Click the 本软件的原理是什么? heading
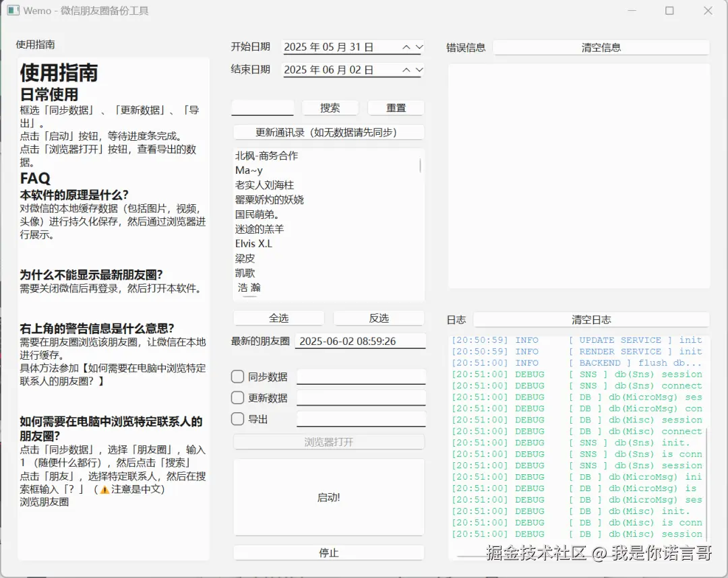 tap(74, 195)
